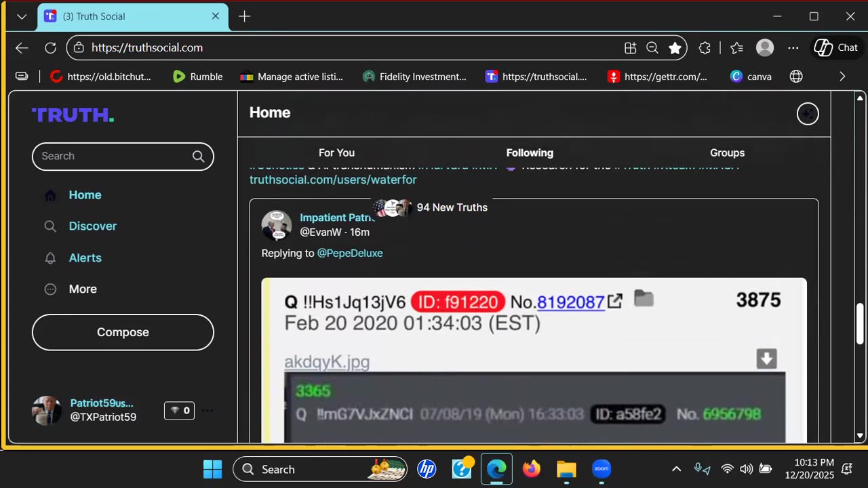Viewport: 868px width, 488px height.
Task: Open Impatient Patriot's profile name
Action: pyautogui.click(x=337, y=218)
